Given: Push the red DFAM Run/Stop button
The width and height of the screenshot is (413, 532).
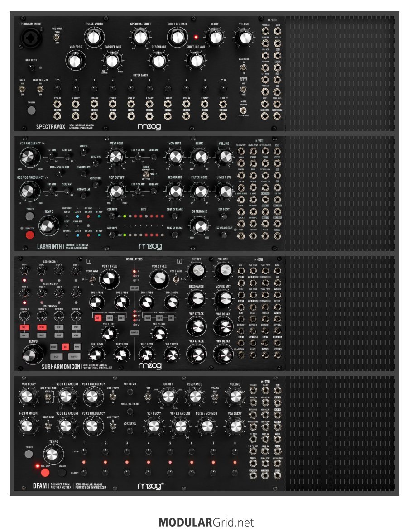Looking at the screenshot, I should pyautogui.click(x=45, y=472).
